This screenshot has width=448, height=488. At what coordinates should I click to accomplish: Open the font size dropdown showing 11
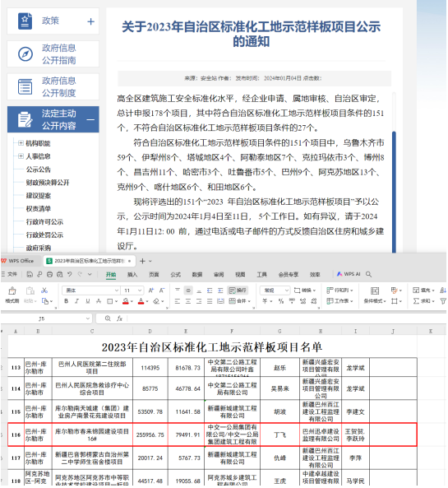[x=141, y=290]
